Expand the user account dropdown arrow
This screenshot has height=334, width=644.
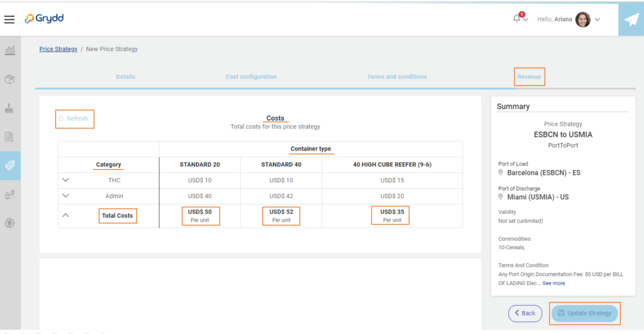(597, 19)
